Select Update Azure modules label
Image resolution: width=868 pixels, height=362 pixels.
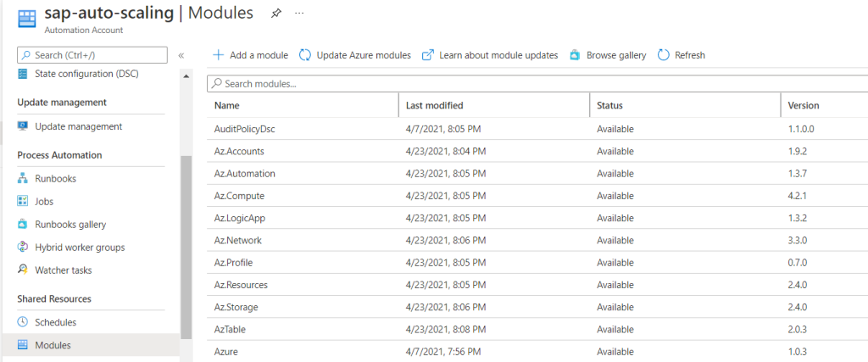click(x=364, y=55)
